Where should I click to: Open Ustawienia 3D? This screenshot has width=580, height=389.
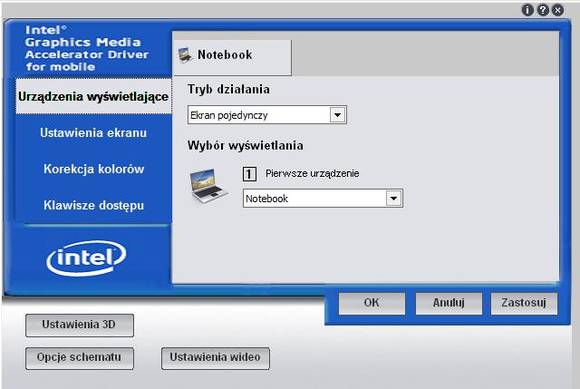80,325
